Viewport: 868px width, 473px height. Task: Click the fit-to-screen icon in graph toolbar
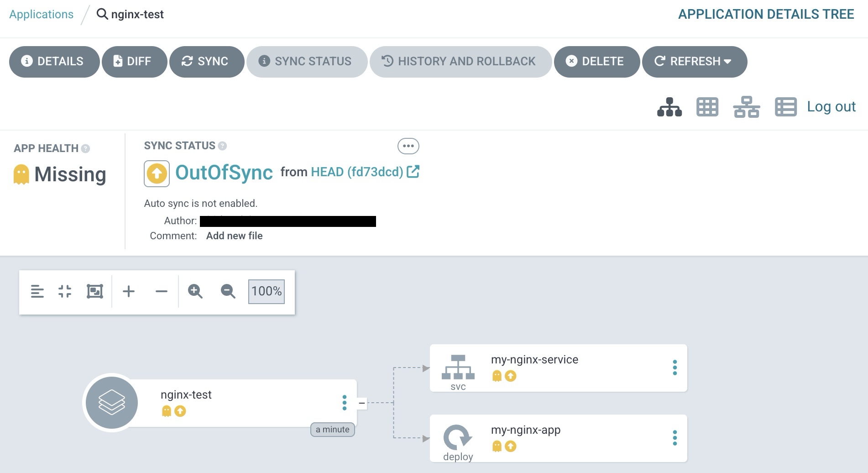coord(95,291)
